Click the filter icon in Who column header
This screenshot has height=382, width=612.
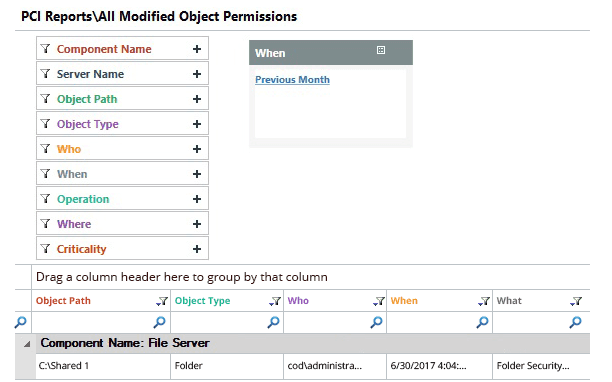pos(379,301)
